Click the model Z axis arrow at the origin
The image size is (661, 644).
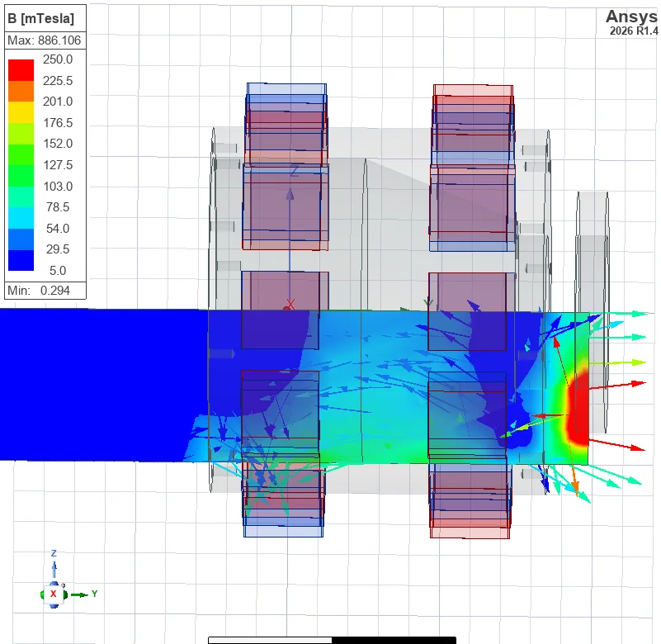coord(290,194)
